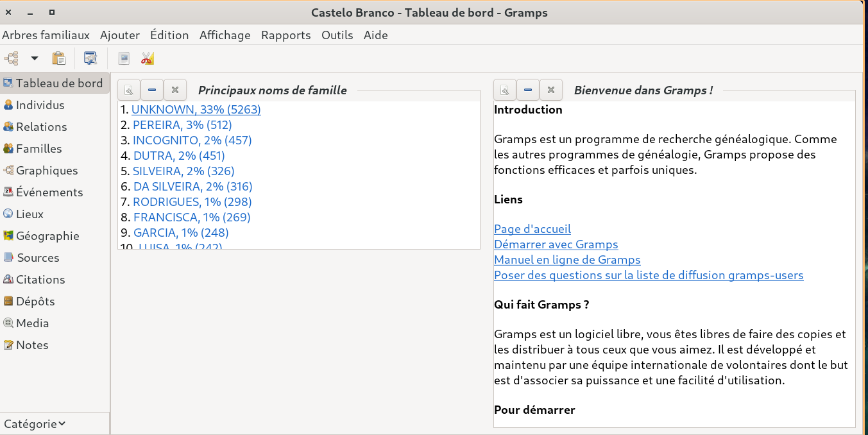Open the Manuel en ligne de Gramps link

[567, 260]
